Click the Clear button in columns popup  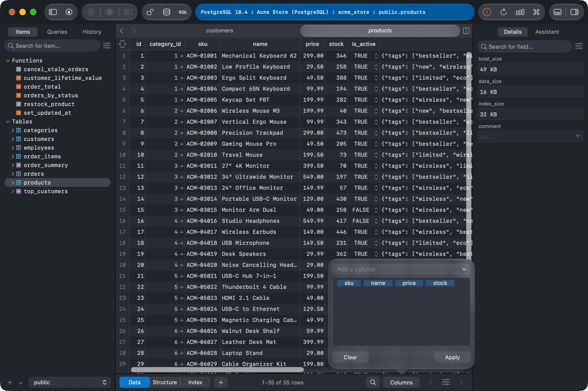point(350,357)
